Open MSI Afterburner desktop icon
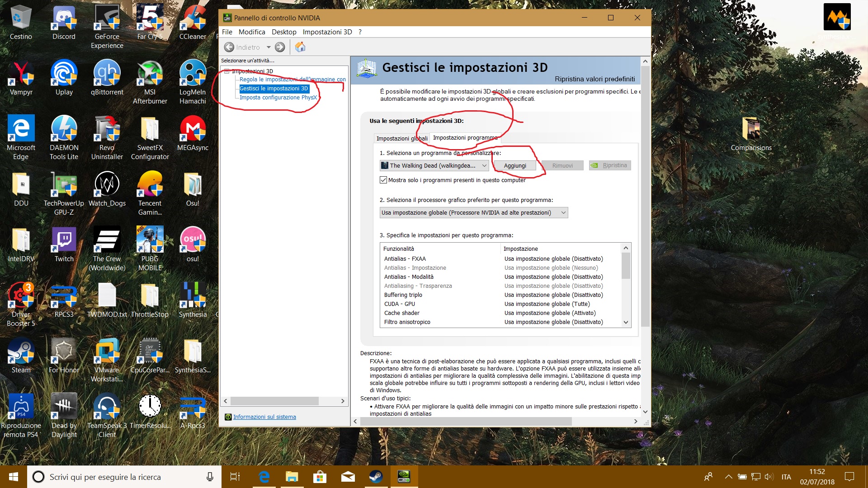 click(x=150, y=82)
